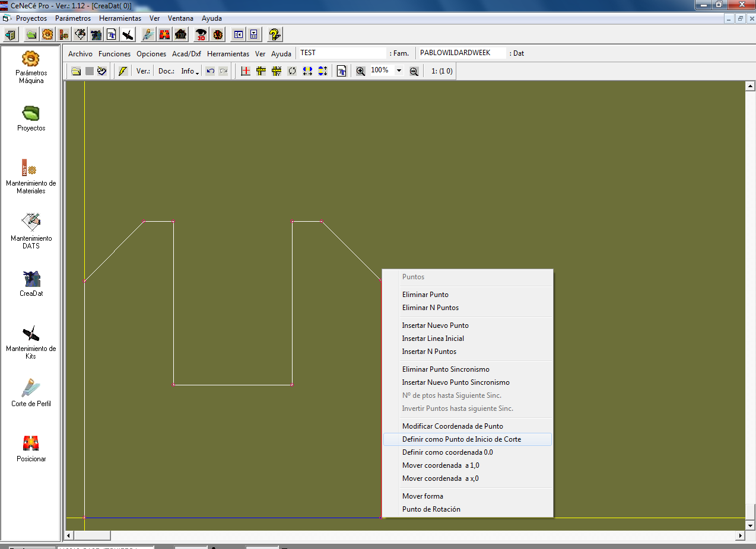Click the green folder icon in top toolbar
The height and width of the screenshot is (549, 756).
pyautogui.click(x=31, y=34)
